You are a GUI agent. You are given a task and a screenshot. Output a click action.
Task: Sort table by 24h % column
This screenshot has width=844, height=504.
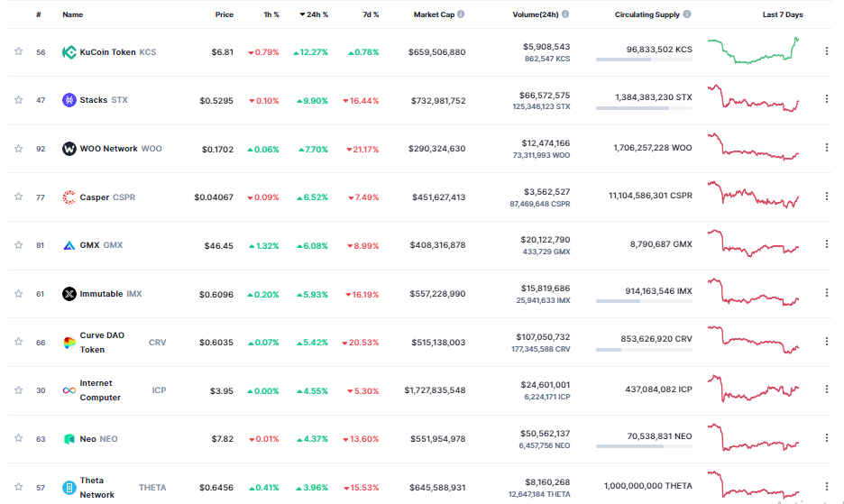[x=314, y=14]
